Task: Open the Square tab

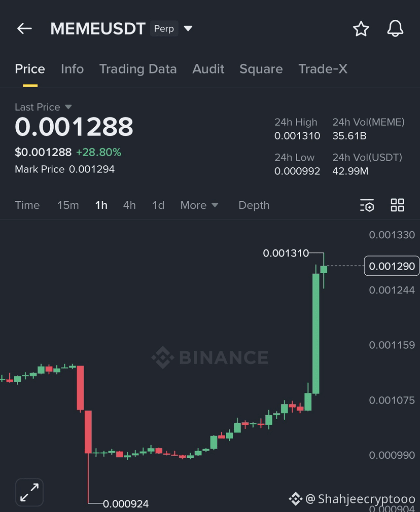Action: [261, 69]
